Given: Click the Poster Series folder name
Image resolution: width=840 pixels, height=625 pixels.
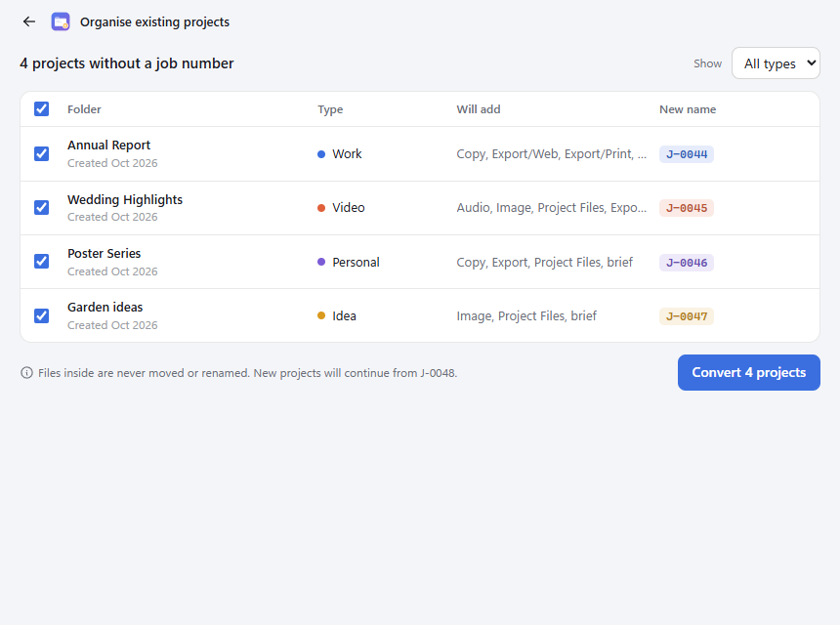Looking at the screenshot, I should 104,253.
